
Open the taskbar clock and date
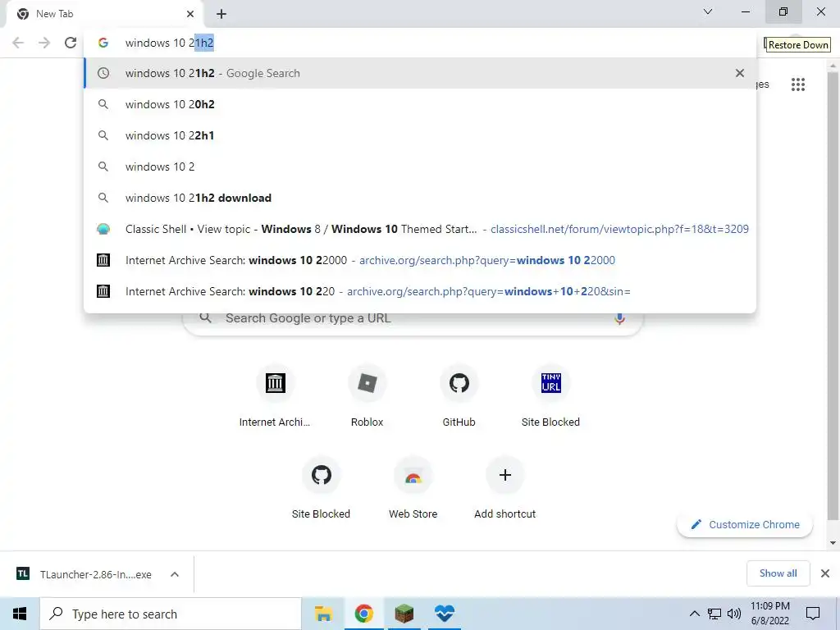(x=769, y=614)
